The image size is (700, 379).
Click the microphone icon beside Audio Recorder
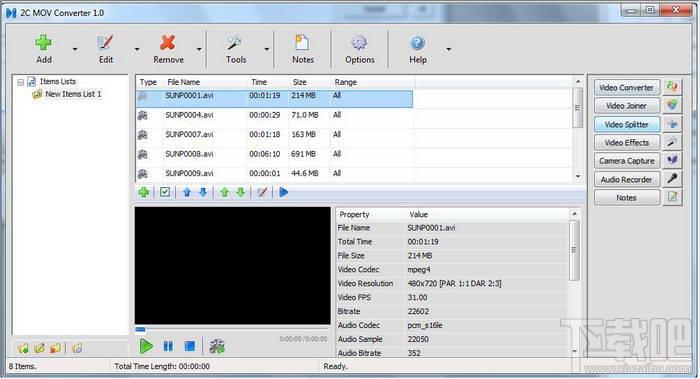(x=672, y=179)
